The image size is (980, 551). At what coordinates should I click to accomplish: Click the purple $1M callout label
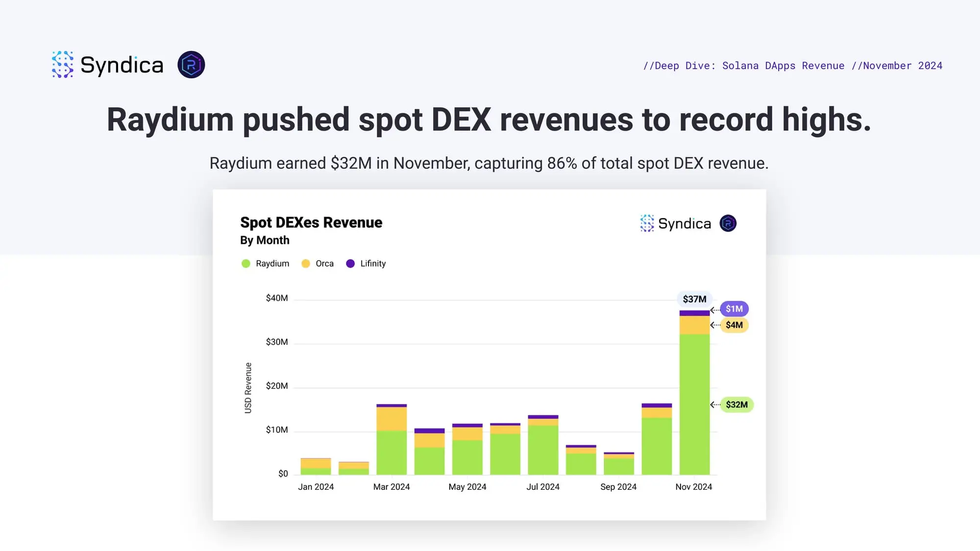pos(734,309)
